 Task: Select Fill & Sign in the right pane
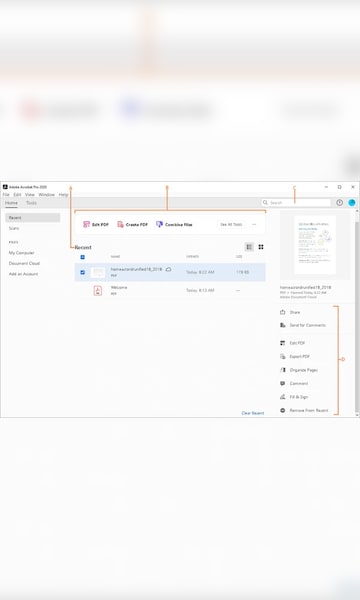(294, 397)
